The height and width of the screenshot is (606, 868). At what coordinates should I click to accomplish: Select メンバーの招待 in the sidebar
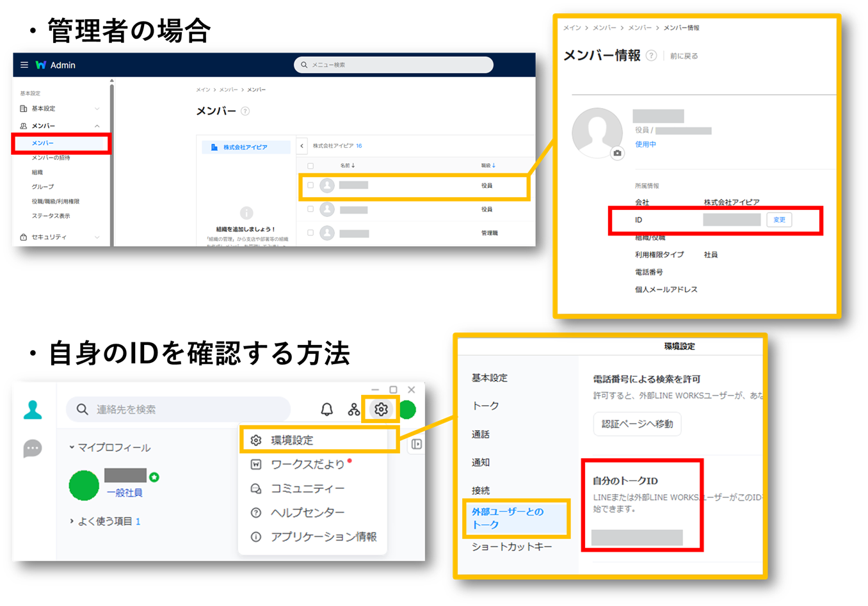(x=51, y=157)
